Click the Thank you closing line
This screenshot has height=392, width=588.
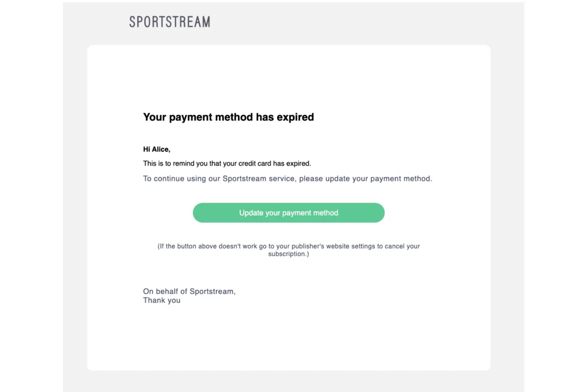161,300
